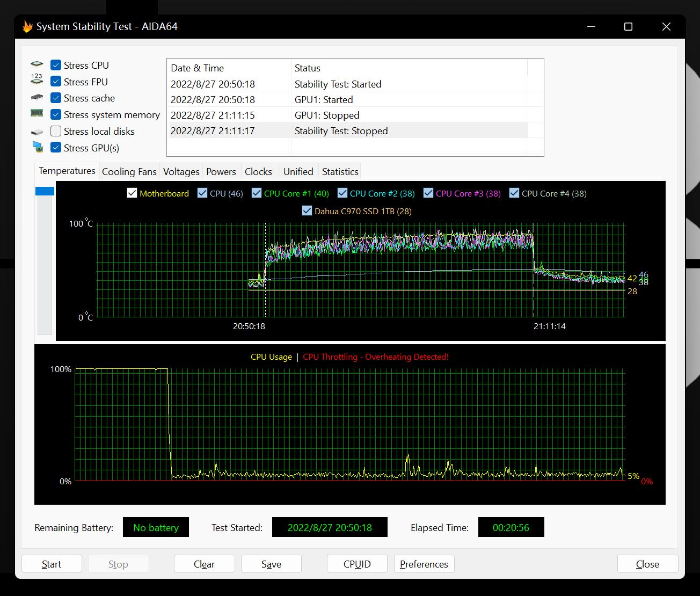Viewport: 700px width, 596px height.
Task: Click the RAM module icon beside Stress system memory
Action: click(37, 113)
